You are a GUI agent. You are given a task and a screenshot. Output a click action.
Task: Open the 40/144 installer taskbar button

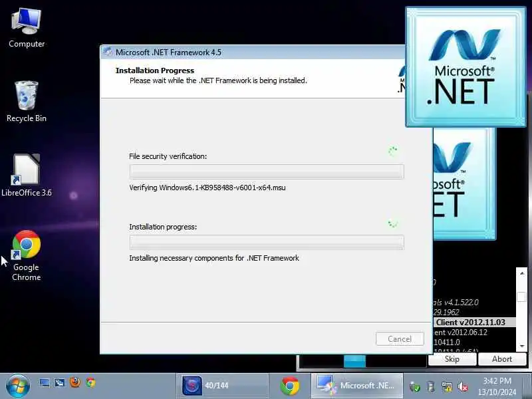click(x=222, y=386)
